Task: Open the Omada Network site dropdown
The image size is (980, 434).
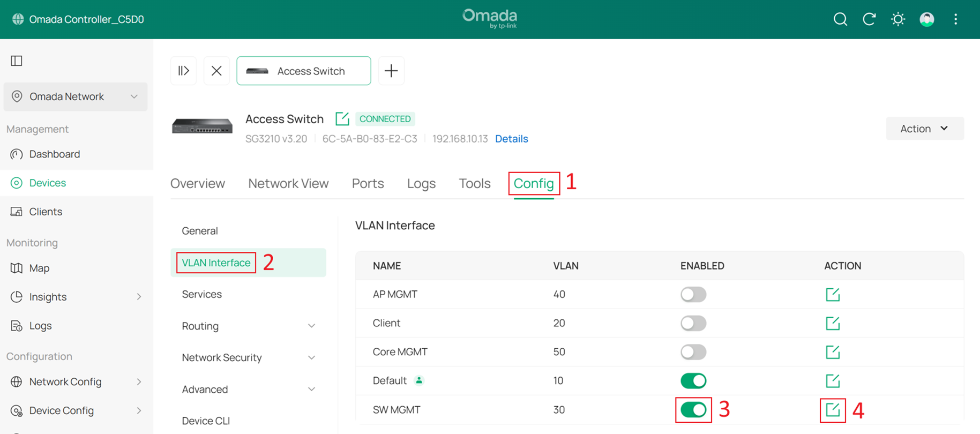Action: 76,96
